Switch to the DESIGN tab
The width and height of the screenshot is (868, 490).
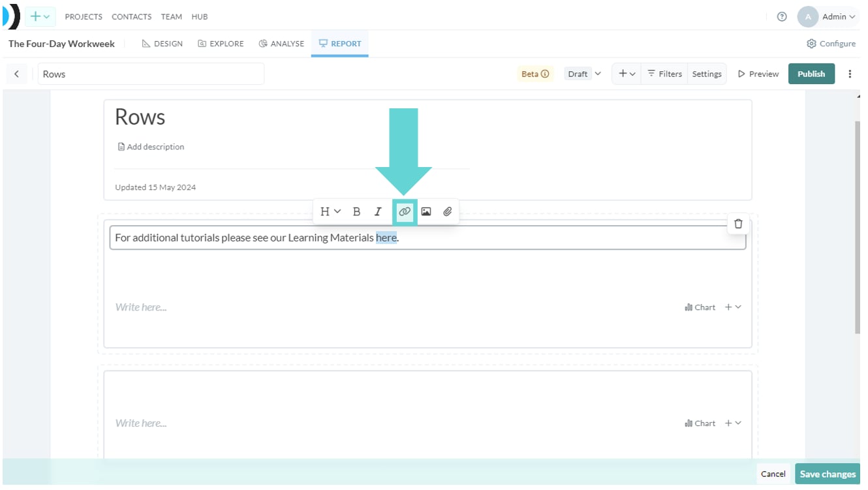tap(162, 44)
